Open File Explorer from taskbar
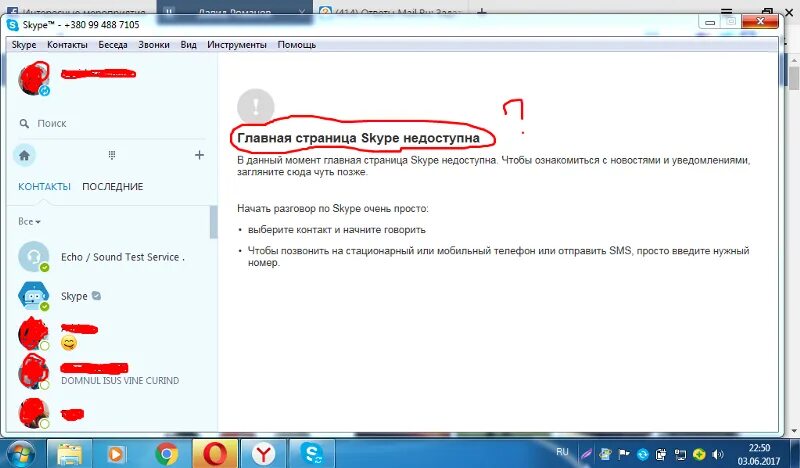The height and width of the screenshot is (468, 800). click(x=69, y=454)
